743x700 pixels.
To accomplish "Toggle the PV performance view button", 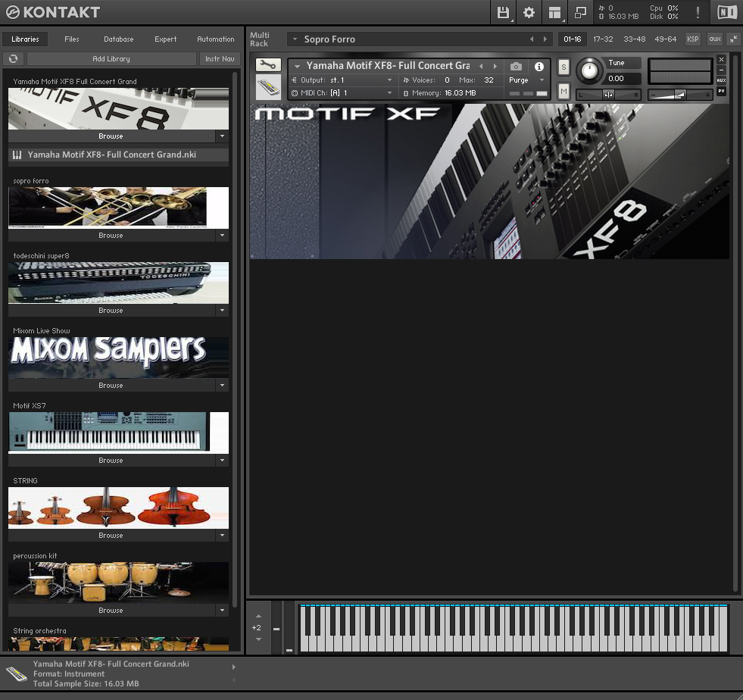I will pos(721,91).
